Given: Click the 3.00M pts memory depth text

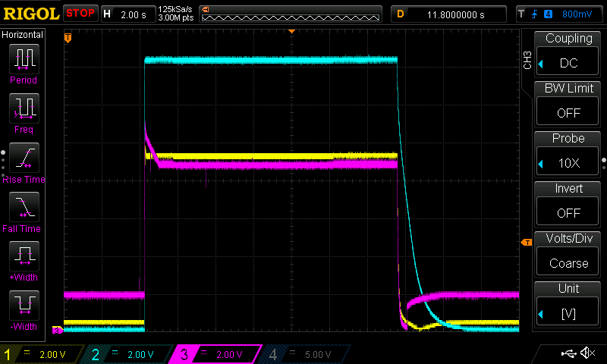Looking at the screenshot, I should pyautogui.click(x=176, y=17).
